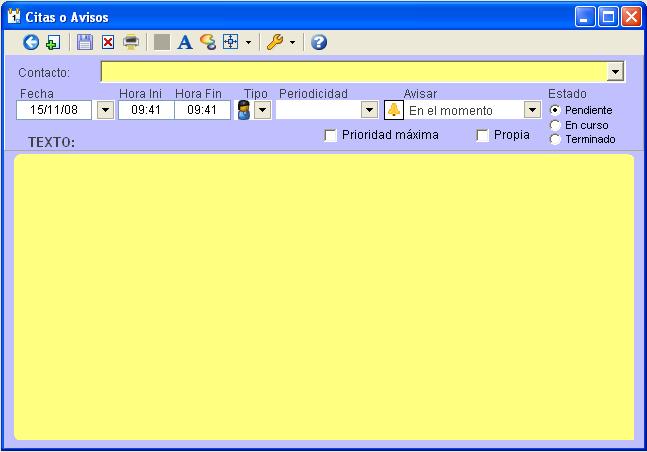Viewport: 647px width, 452px height.
Task: Check the Propia checkbox
Action: [x=482, y=135]
